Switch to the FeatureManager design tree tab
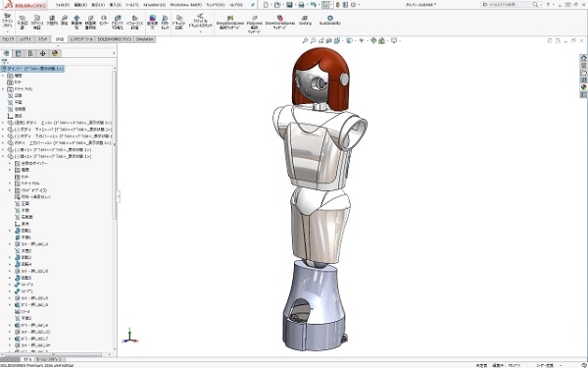The width and height of the screenshot is (588, 368). pyautogui.click(x=6, y=53)
